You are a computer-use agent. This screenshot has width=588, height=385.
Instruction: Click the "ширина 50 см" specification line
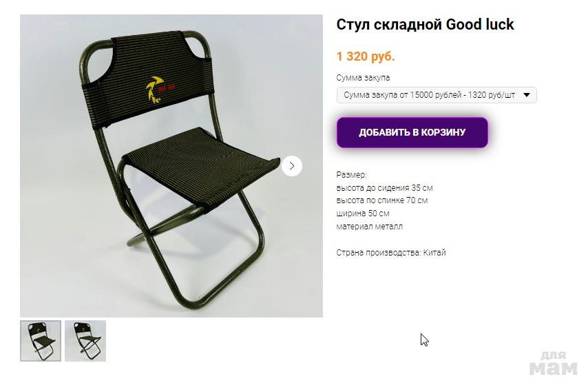(x=363, y=214)
